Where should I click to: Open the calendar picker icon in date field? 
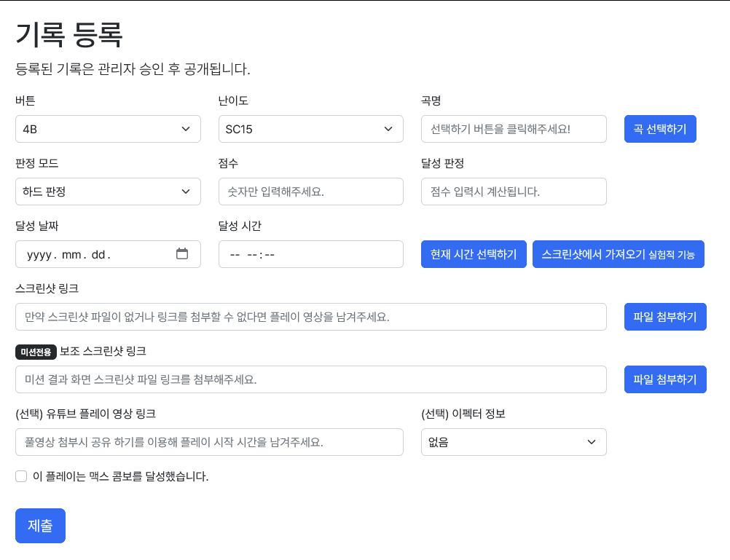[x=182, y=254]
